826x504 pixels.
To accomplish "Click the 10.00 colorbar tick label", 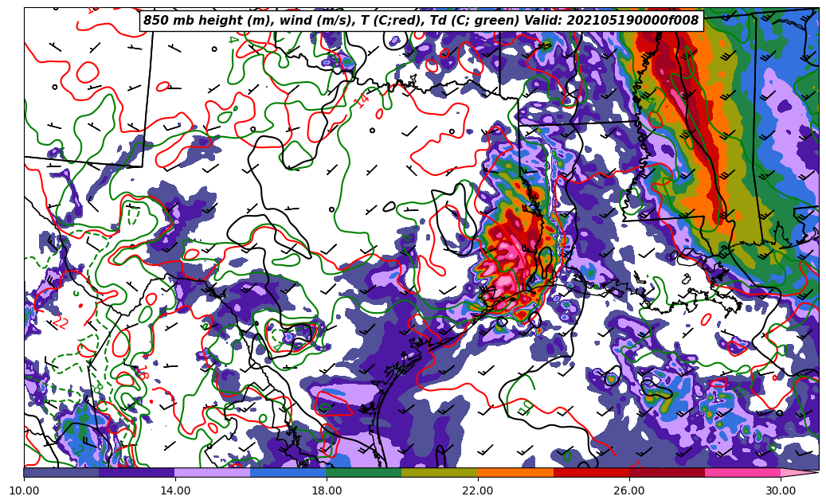I will [24, 490].
